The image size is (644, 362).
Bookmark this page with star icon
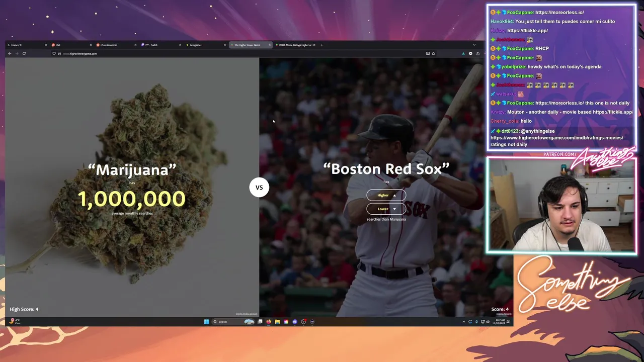coord(433,53)
